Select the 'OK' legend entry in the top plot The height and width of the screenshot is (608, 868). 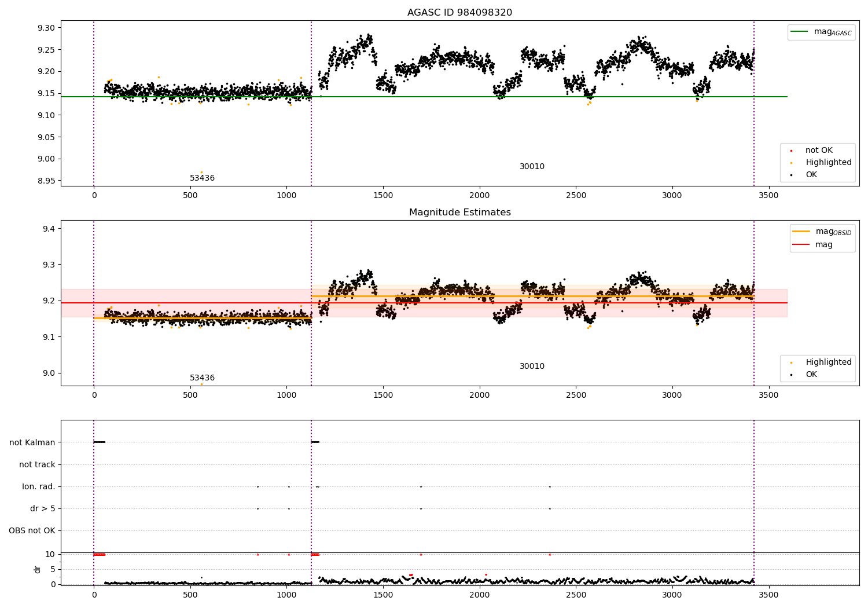(811, 174)
